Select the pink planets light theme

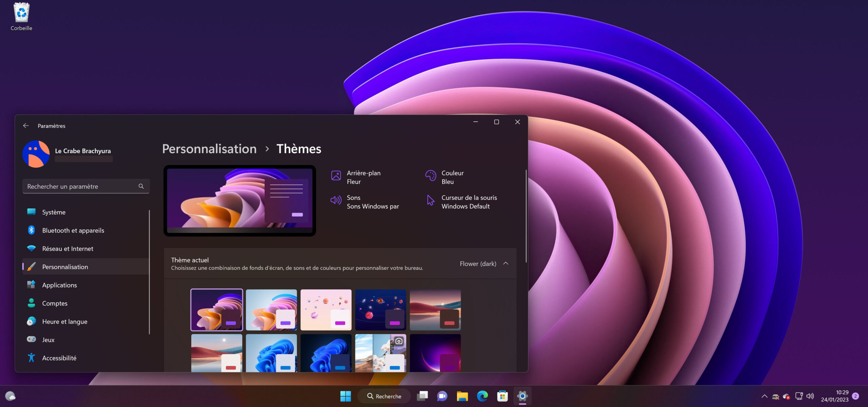pos(326,310)
